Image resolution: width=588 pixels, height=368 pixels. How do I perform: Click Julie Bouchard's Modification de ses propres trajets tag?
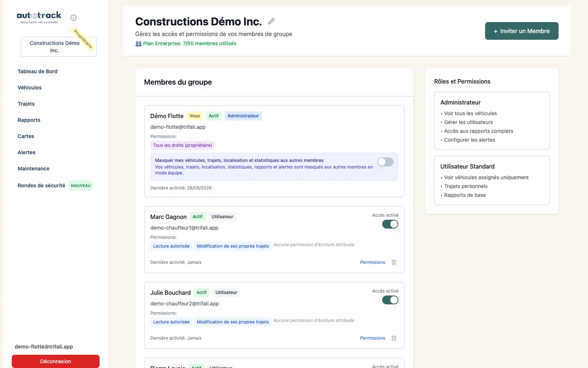click(x=233, y=322)
